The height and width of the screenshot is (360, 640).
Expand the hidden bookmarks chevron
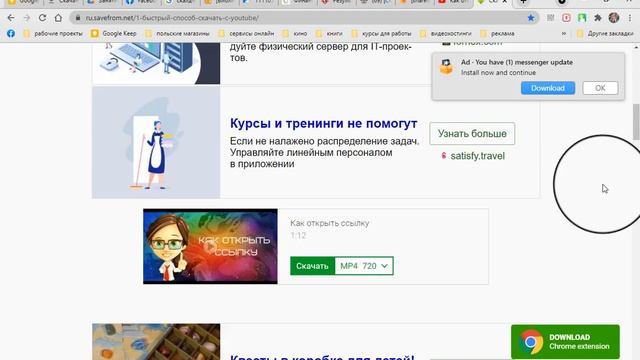point(564,33)
